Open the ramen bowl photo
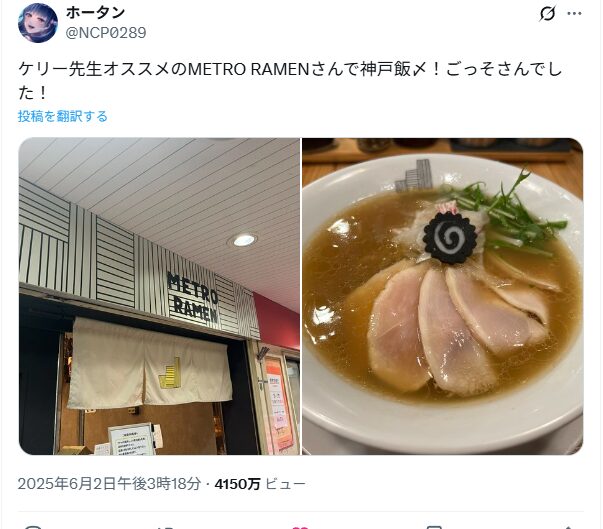The image size is (603, 529). click(443, 296)
